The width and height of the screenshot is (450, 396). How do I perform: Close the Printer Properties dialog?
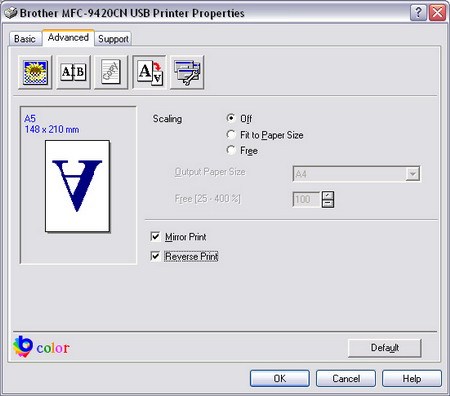click(438, 13)
